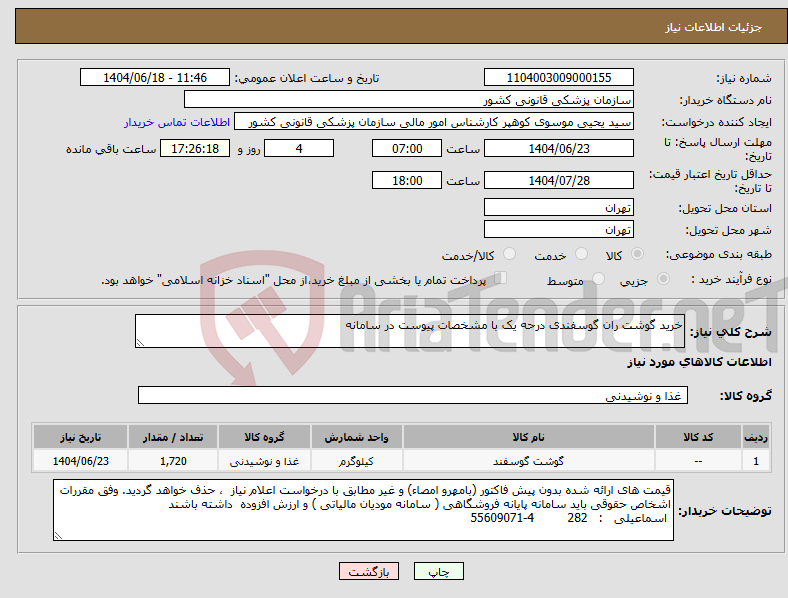Viewport: 788px width, 598px height.
Task: Select the خدمت radio button
Action: (581, 254)
